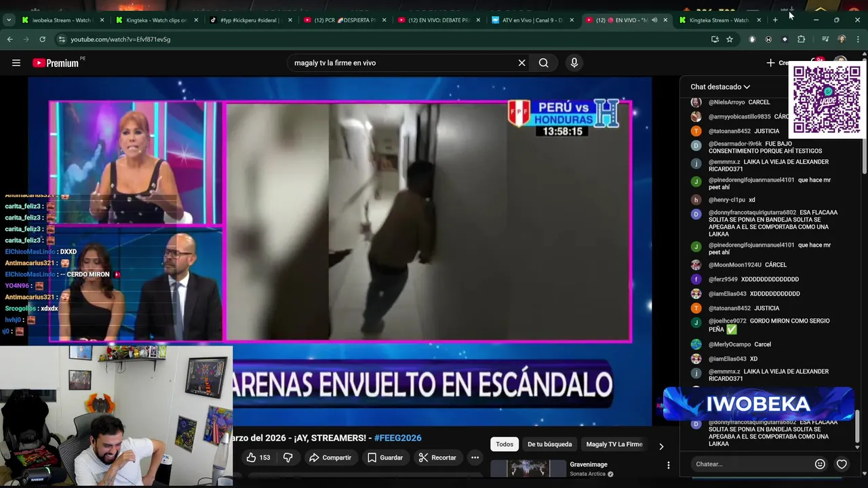The image size is (868, 488).
Task: Click the Compartir share button
Action: point(330,457)
